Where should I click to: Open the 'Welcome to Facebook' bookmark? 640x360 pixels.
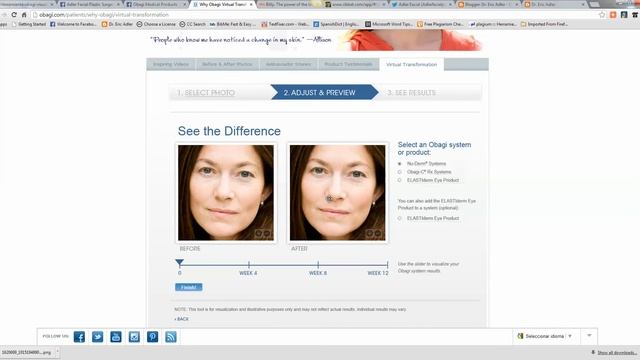(73, 24)
